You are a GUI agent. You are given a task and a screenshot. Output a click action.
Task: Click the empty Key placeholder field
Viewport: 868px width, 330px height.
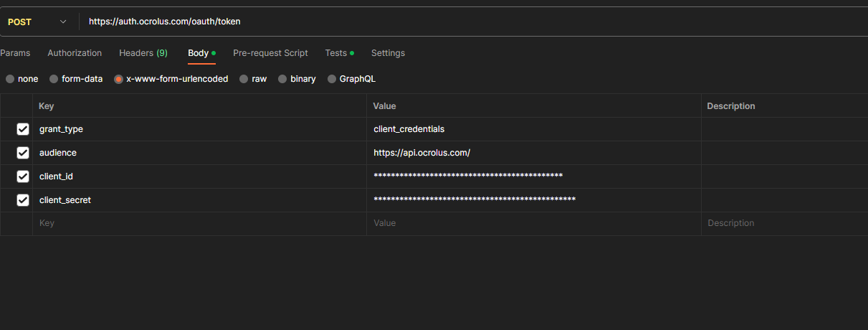coord(199,223)
